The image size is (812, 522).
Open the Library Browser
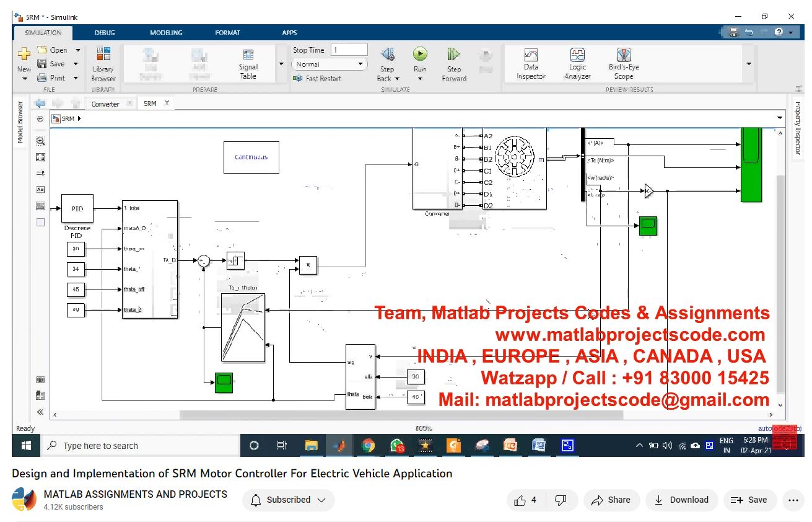(x=103, y=64)
